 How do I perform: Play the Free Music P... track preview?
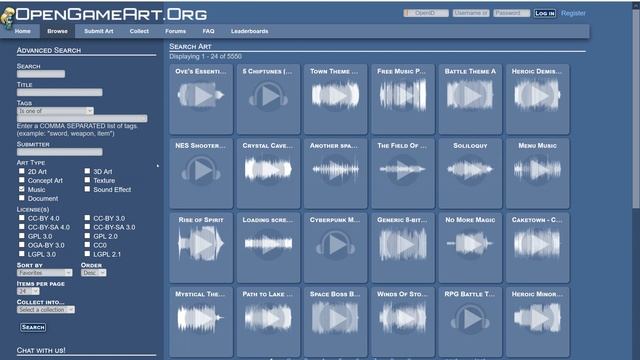pyautogui.click(x=403, y=96)
